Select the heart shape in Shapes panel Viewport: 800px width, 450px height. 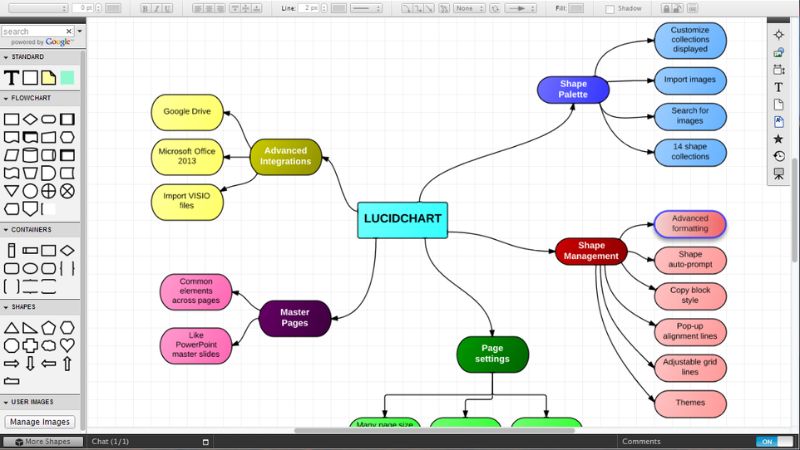tap(67, 345)
